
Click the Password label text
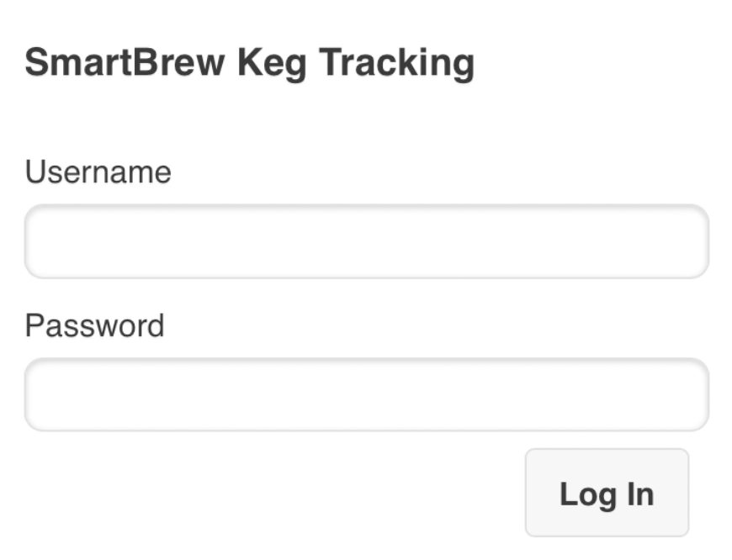(x=94, y=325)
